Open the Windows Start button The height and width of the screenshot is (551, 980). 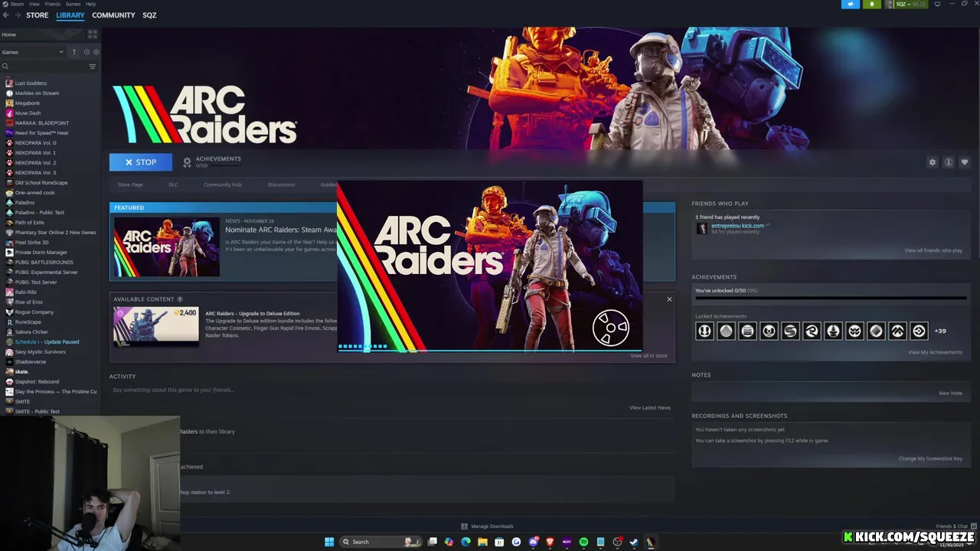coord(329,542)
